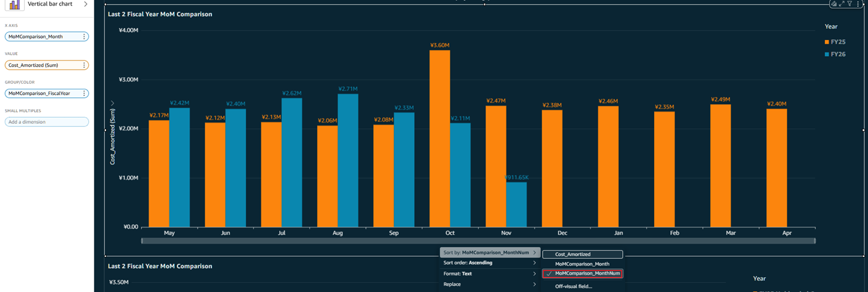Select the checked MoMComparison_MonthNum sort option
The height and width of the screenshot is (292, 868).
coord(582,274)
